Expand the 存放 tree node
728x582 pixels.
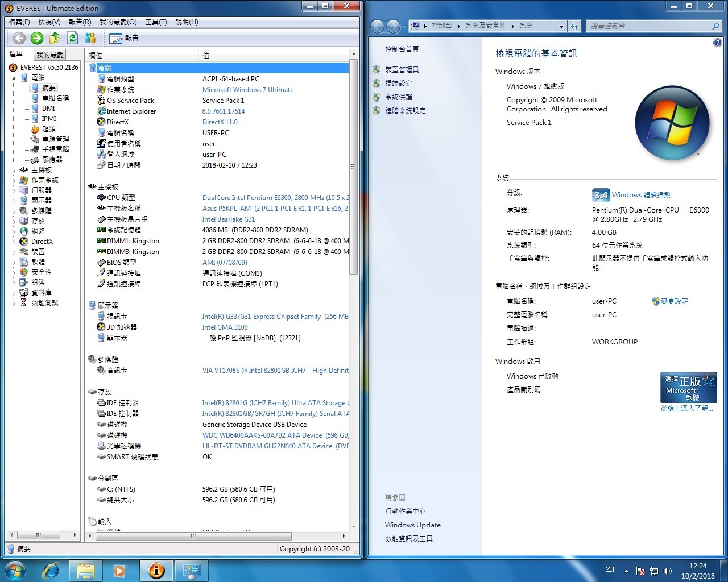coord(14,221)
